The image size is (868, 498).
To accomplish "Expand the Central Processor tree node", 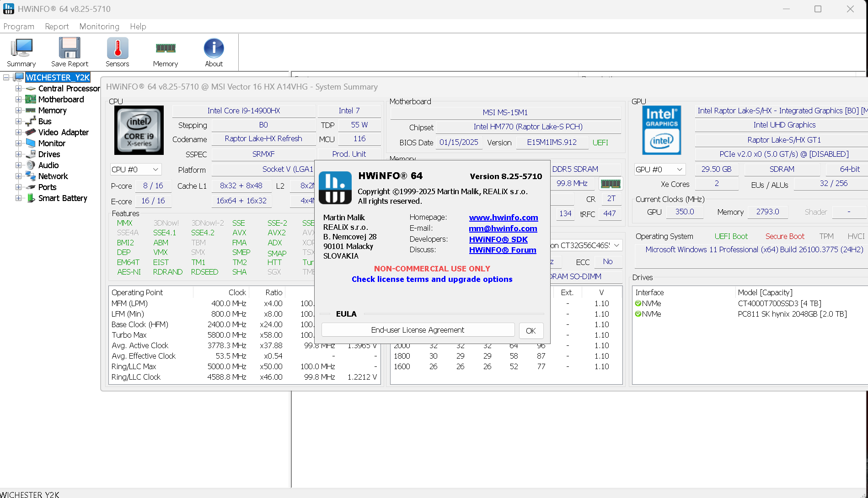I will [18, 89].
